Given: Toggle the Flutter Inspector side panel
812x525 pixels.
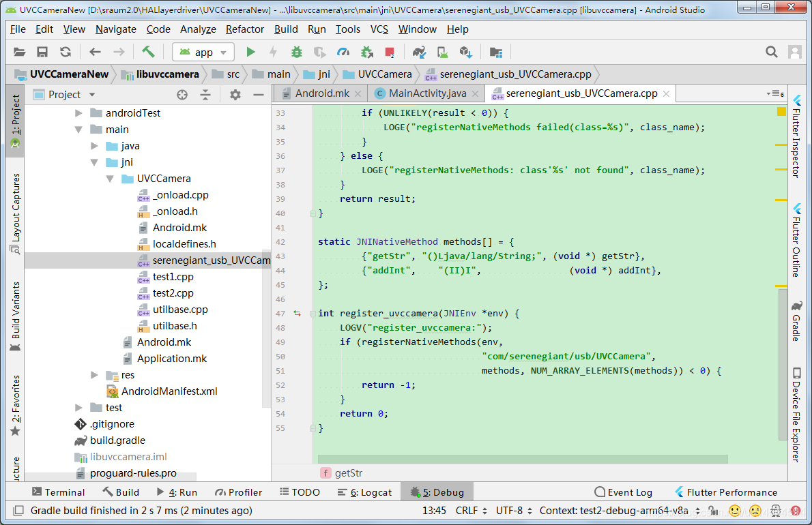Looking at the screenshot, I should pyautogui.click(x=796, y=137).
